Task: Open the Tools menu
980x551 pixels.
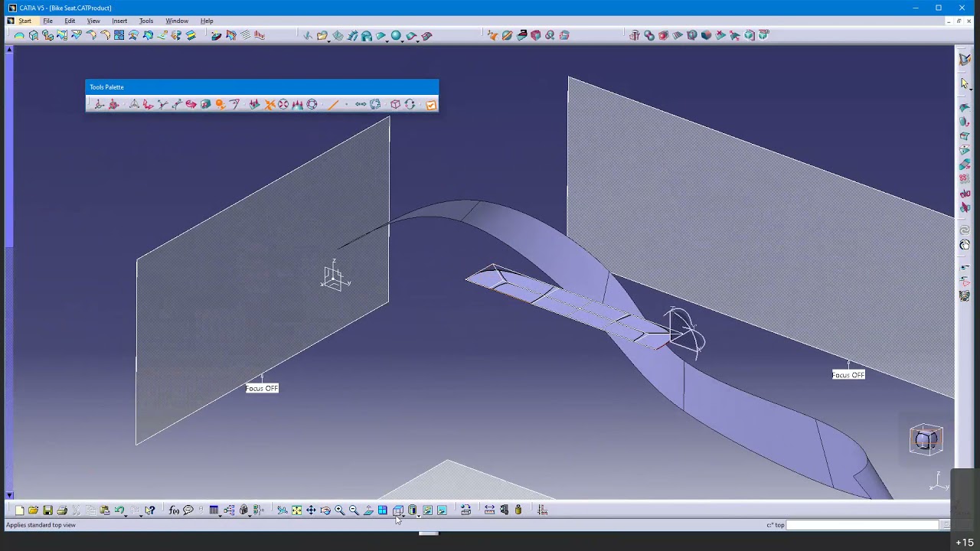Action: pyautogui.click(x=146, y=21)
